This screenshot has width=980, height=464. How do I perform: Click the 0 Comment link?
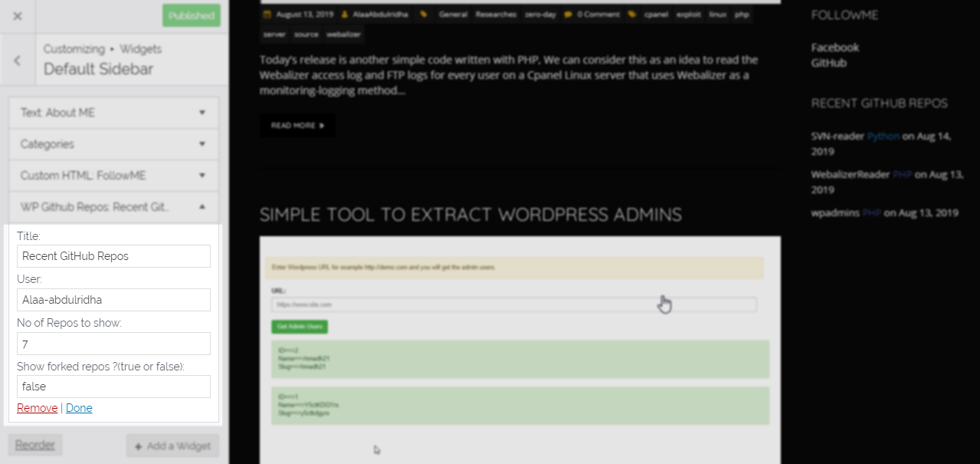(598, 15)
